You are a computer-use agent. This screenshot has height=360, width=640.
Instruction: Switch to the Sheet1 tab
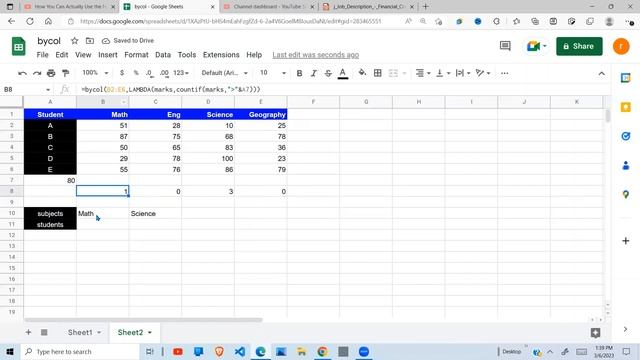80,332
